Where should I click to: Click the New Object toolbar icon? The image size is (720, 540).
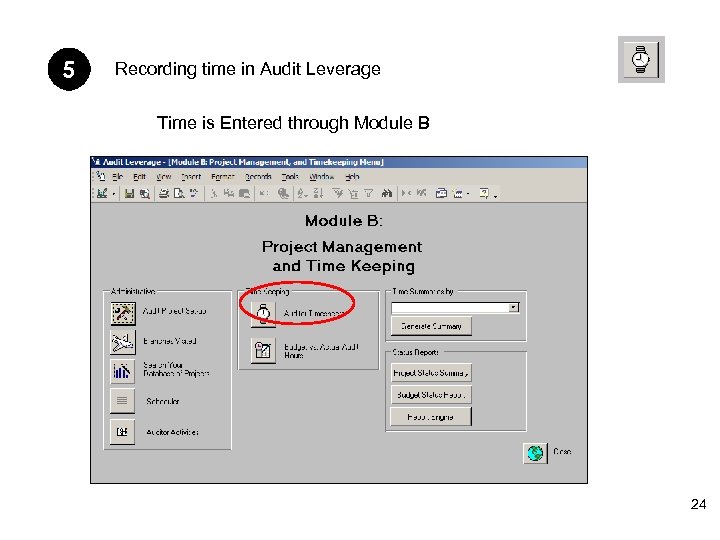[458, 193]
